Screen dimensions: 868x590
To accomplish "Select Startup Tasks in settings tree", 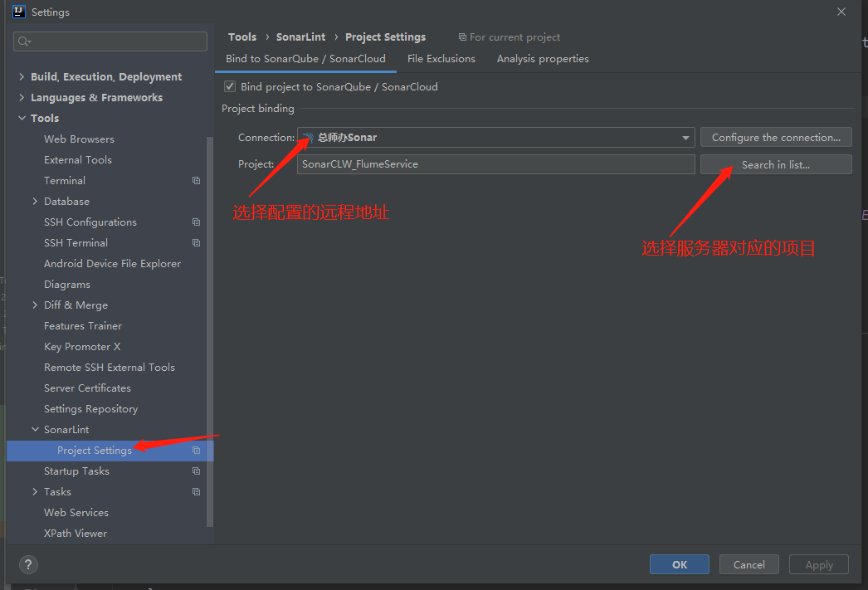I will [77, 471].
